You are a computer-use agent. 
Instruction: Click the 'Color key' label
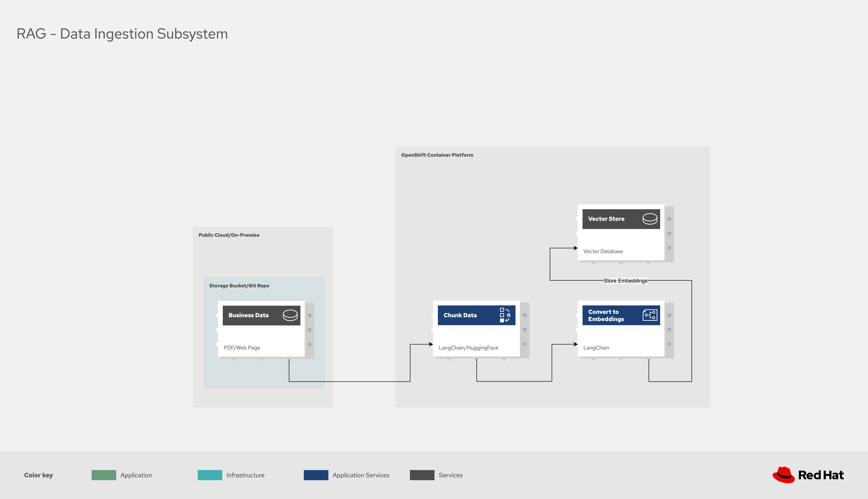[x=38, y=475]
